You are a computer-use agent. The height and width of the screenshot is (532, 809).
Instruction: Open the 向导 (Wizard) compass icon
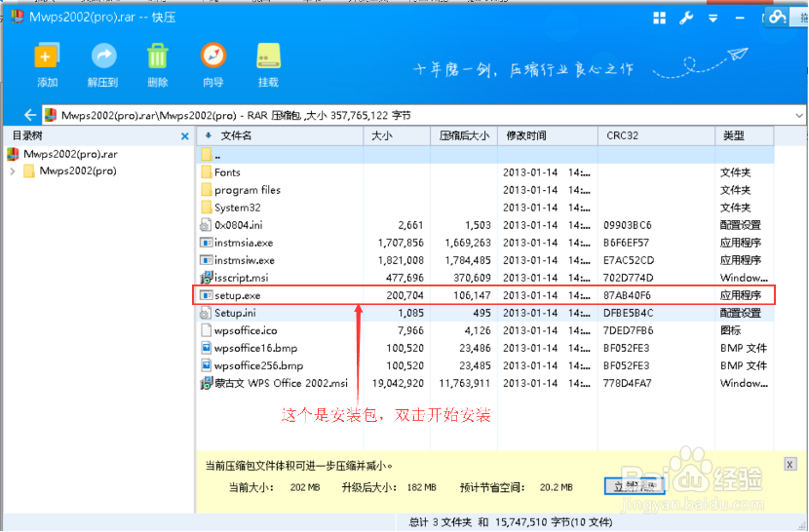coord(213,56)
